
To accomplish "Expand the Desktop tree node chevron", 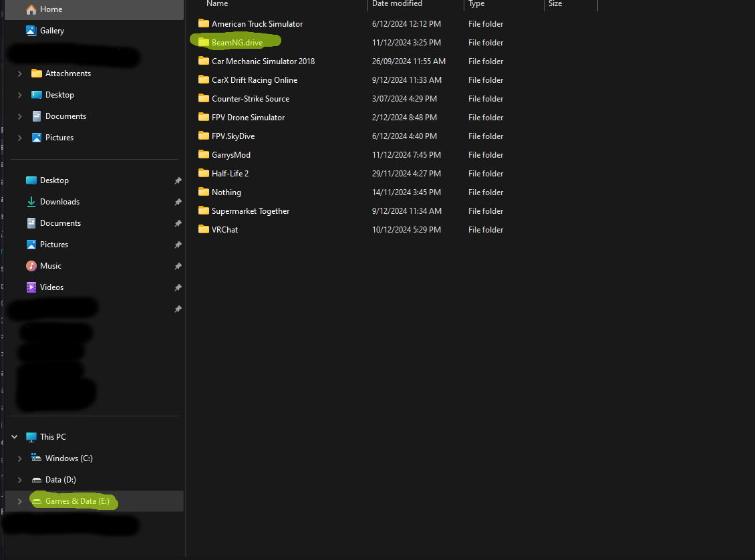I will pos(20,95).
